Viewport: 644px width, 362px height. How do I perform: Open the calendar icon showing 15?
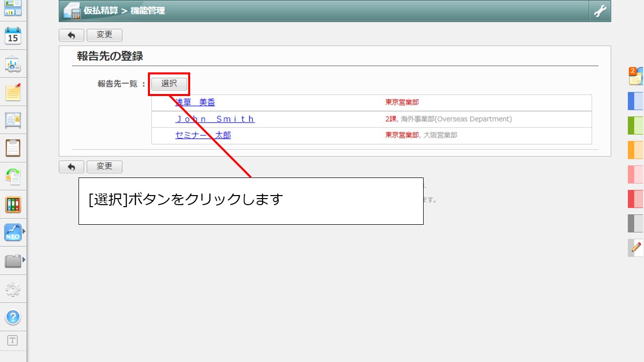click(x=13, y=37)
